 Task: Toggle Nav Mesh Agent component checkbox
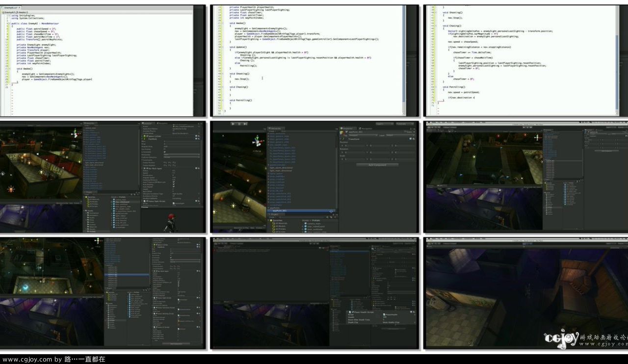pos(147,168)
